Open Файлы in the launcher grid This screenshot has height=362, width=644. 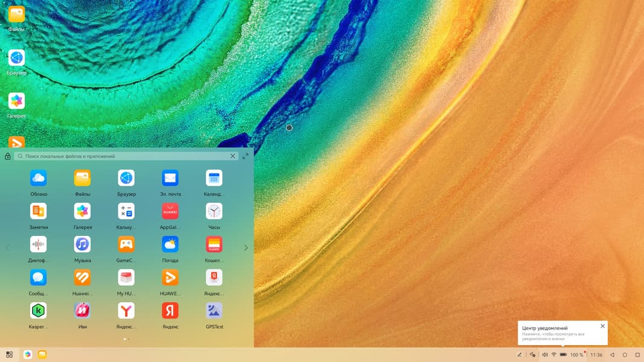[x=82, y=179]
